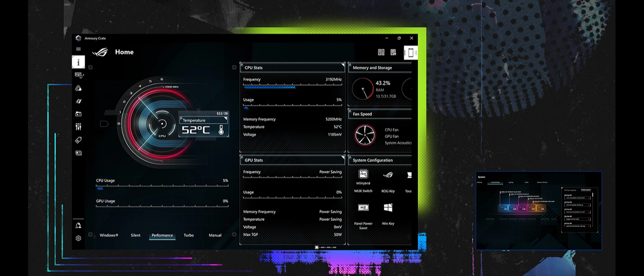Click the Panel Power Saver icon

[363, 208]
